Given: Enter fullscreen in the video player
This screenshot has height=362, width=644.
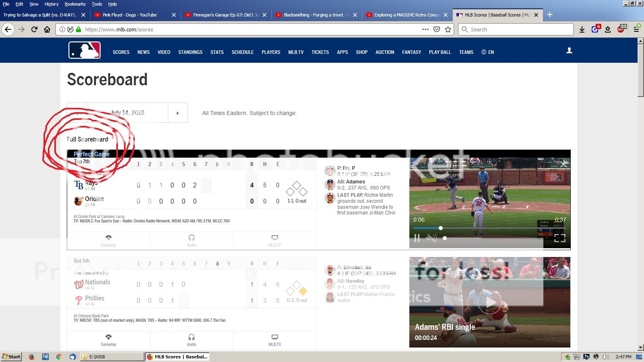Looking at the screenshot, I should 560,238.
